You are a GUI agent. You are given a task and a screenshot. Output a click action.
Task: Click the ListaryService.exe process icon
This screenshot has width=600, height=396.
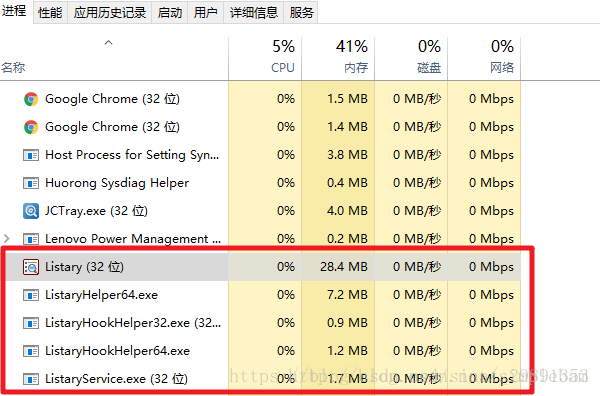pyautogui.click(x=31, y=379)
